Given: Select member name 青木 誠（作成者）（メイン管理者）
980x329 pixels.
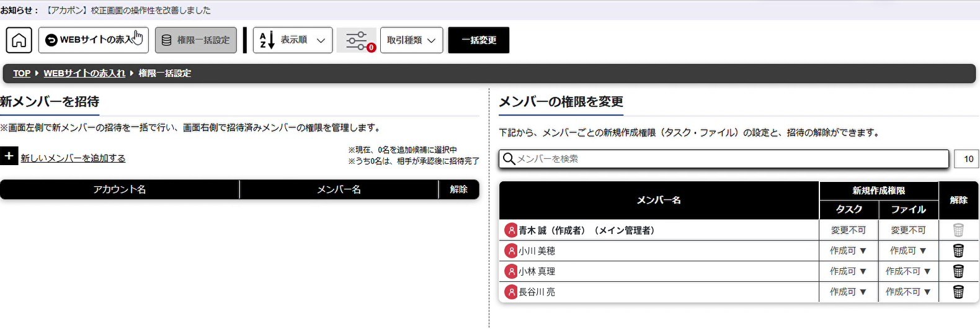Looking at the screenshot, I should [587, 230].
